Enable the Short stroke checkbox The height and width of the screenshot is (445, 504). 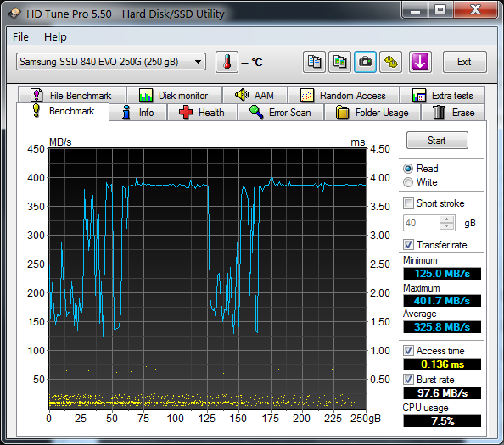point(408,203)
